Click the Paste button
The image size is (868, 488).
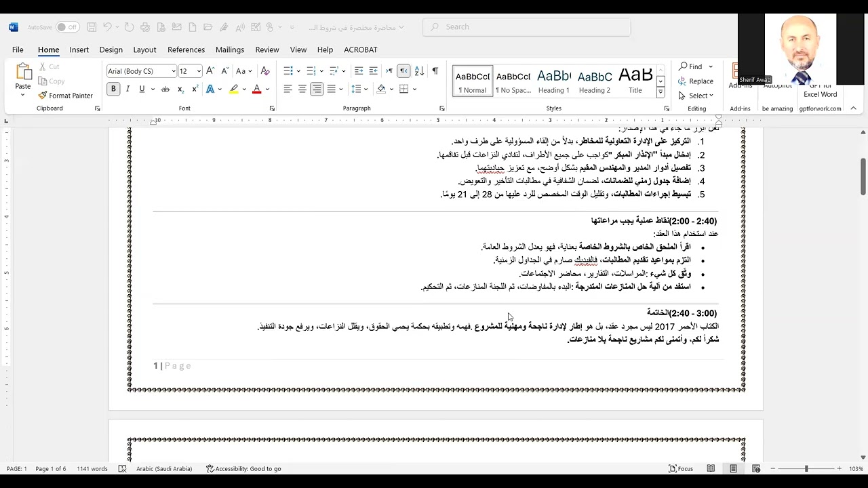23,79
